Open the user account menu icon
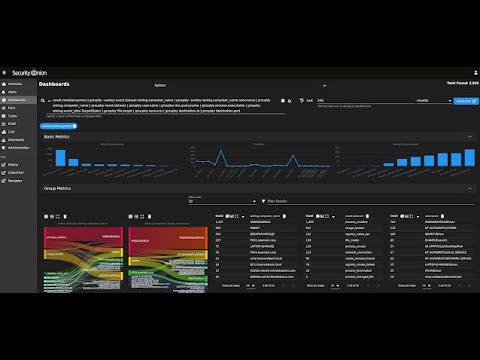 pos(476,73)
